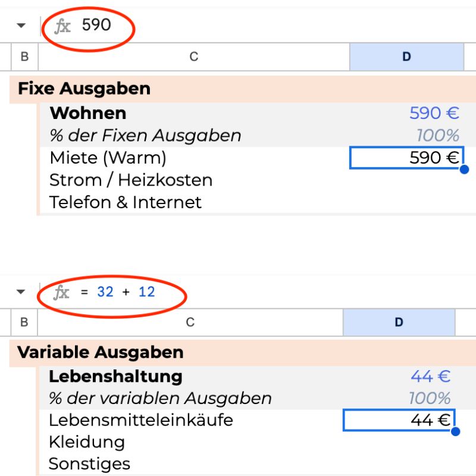
Task: Open the upper name box dropdown arrow
Action: (21, 26)
